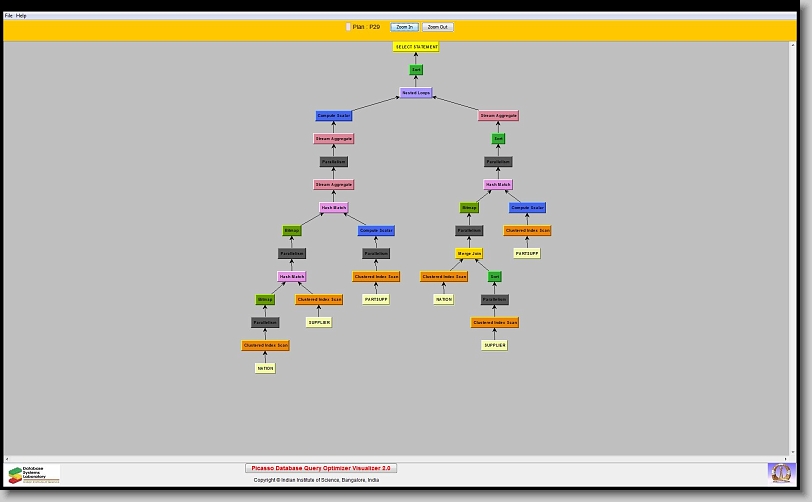The image size is (812, 502).
Task: Click the horizontal scrollbar below the plan canvas
Action: (400, 459)
